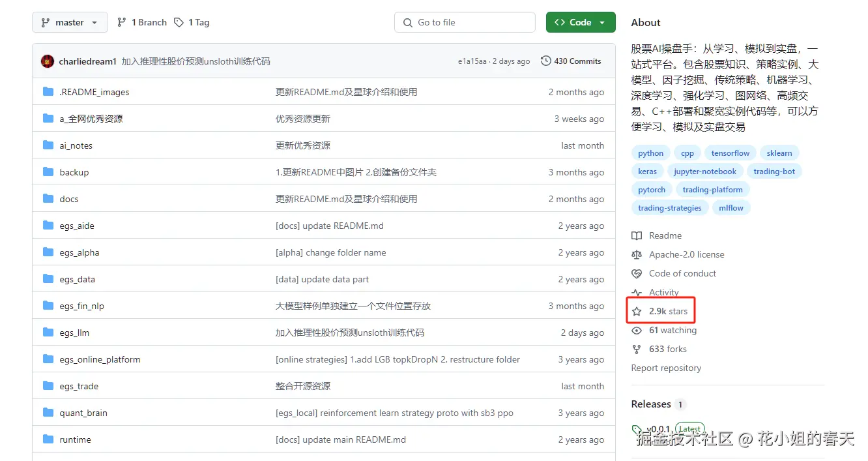The image size is (868, 461).
Task: Select the keras topic tag
Action: click(648, 171)
